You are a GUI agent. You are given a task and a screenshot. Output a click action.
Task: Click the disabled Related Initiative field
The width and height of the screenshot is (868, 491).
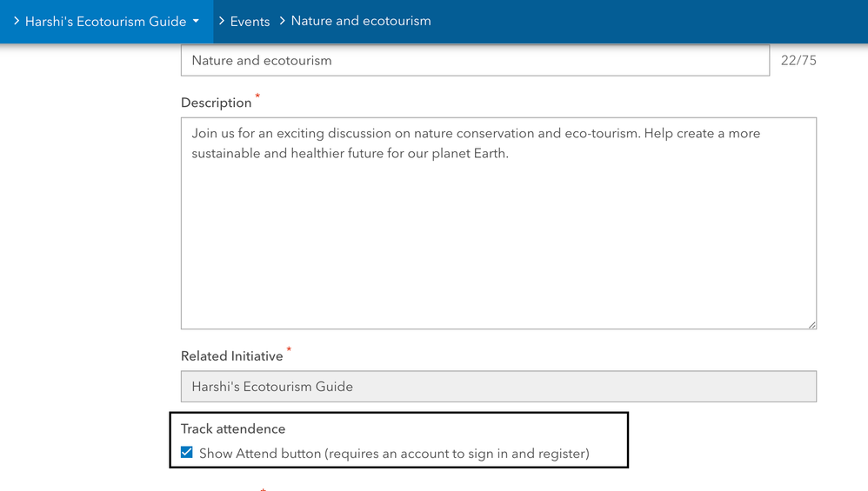(497, 387)
